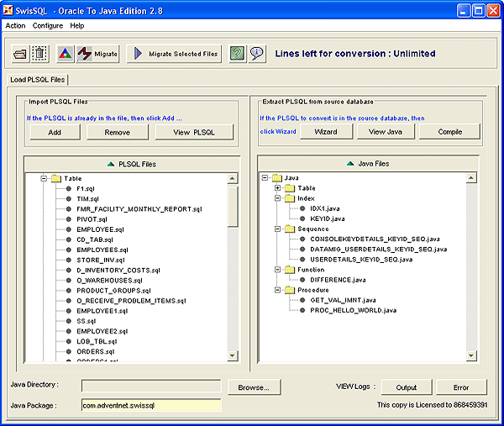The width and height of the screenshot is (504, 426).
Task: Click the colored triangle toolbar icon
Action: pos(66,54)
